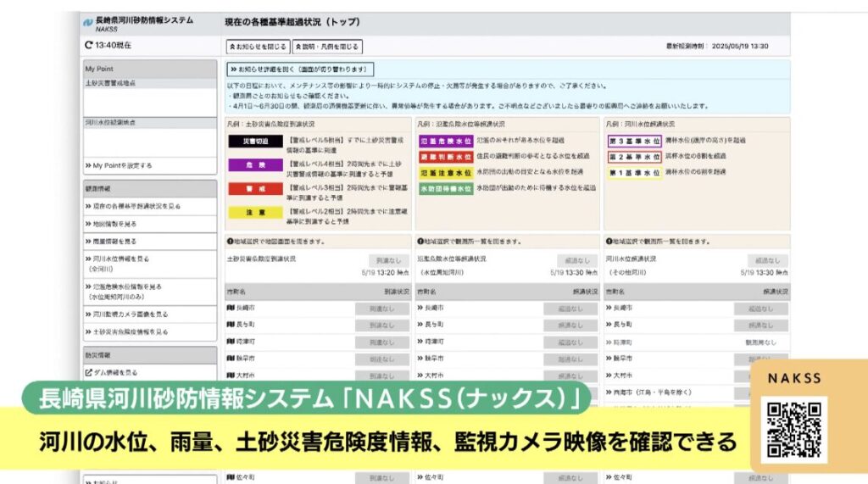868x484 pixels.
Task: Open 長与町 in 河川水位超過状況 table
Action: tap(620, 325)
